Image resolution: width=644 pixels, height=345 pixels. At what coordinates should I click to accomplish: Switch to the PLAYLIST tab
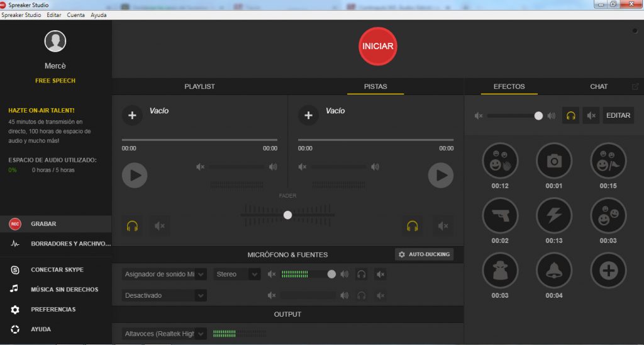click(199, 86)
